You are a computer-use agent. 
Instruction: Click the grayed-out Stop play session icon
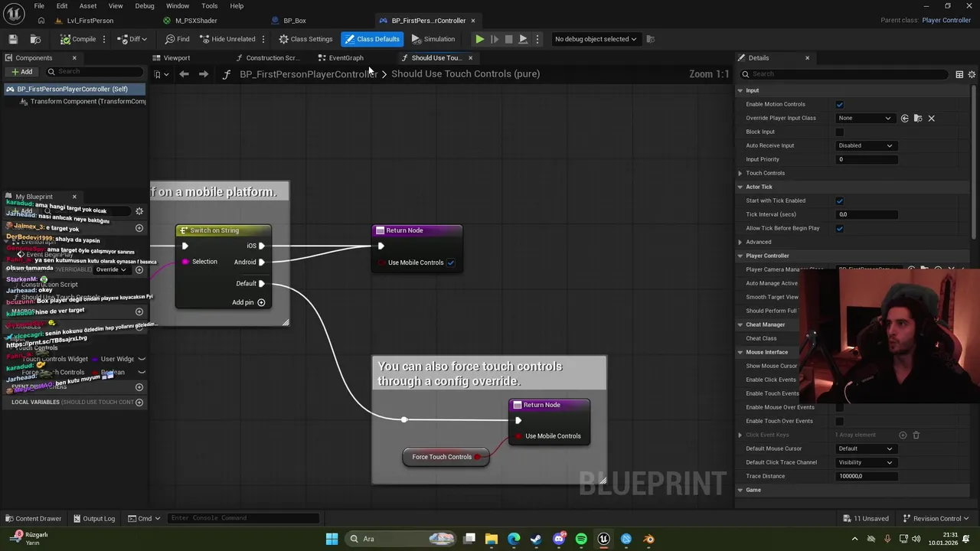[x=508, y=39]
